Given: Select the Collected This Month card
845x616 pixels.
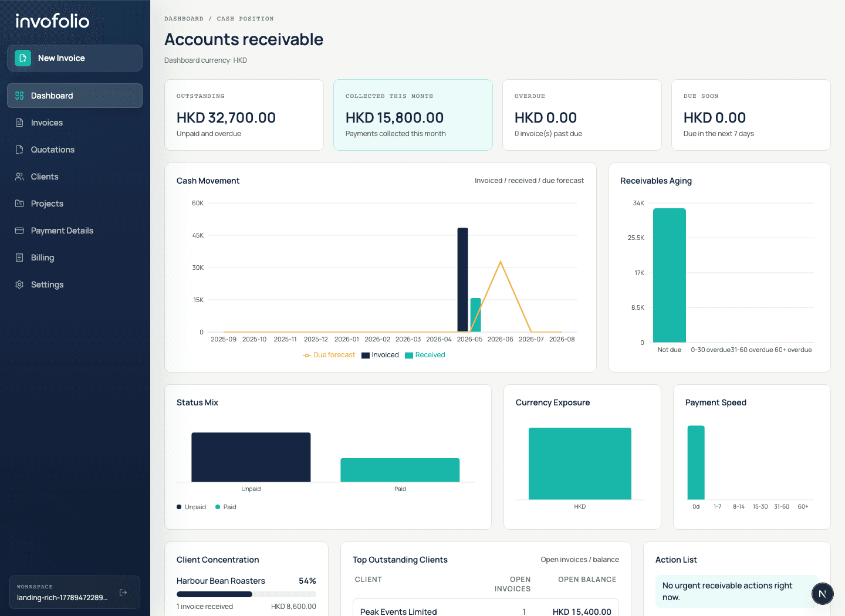Looking at the screenshot, I should [413, 115].
